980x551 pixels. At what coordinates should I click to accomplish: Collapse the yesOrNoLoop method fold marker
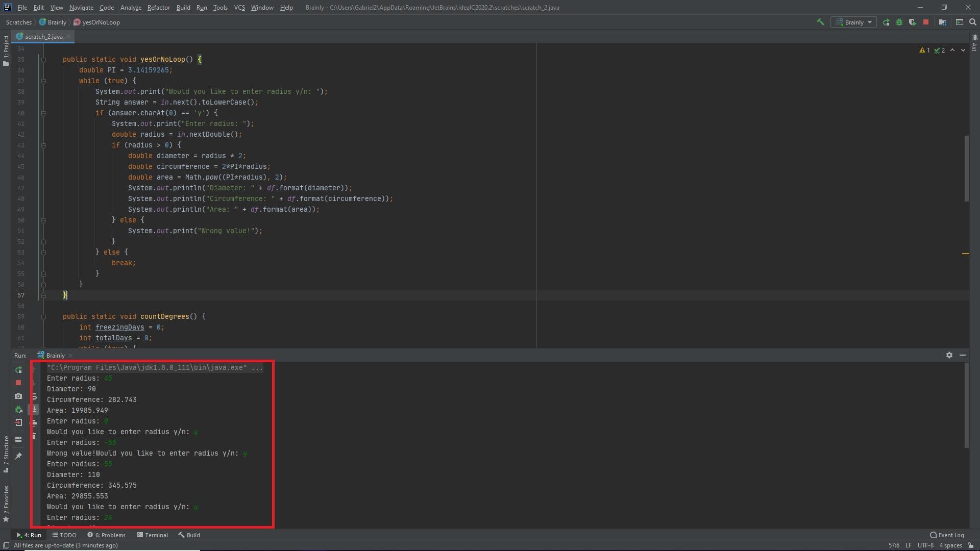pos(43,60)
